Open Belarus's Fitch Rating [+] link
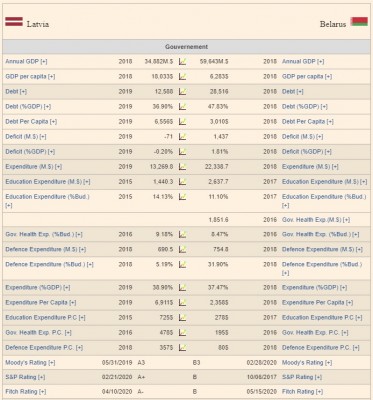 (302, 391)
